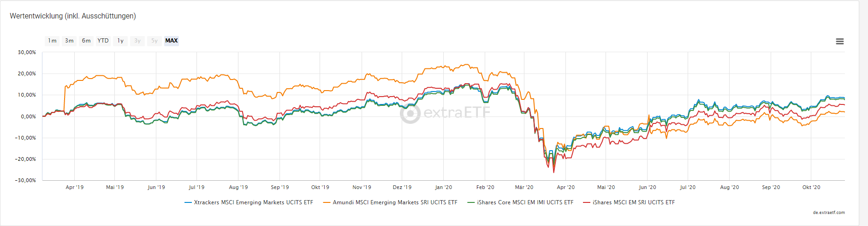Click the greyed-out 5y range button

155,41
